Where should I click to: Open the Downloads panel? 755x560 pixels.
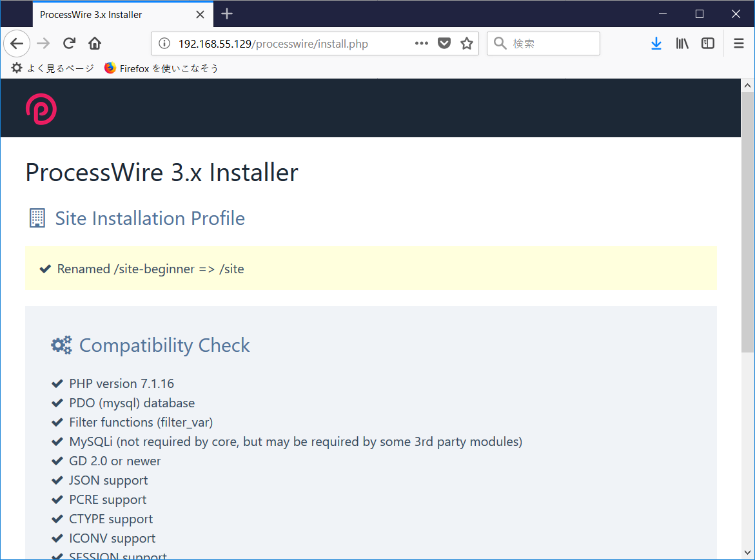tap(656, 43)
